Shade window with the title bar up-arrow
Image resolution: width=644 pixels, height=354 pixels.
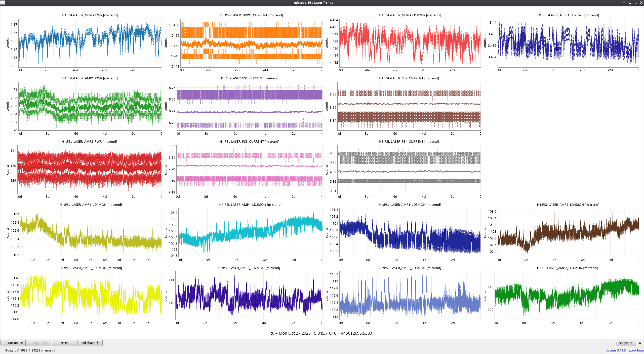(x=624, y=3)
